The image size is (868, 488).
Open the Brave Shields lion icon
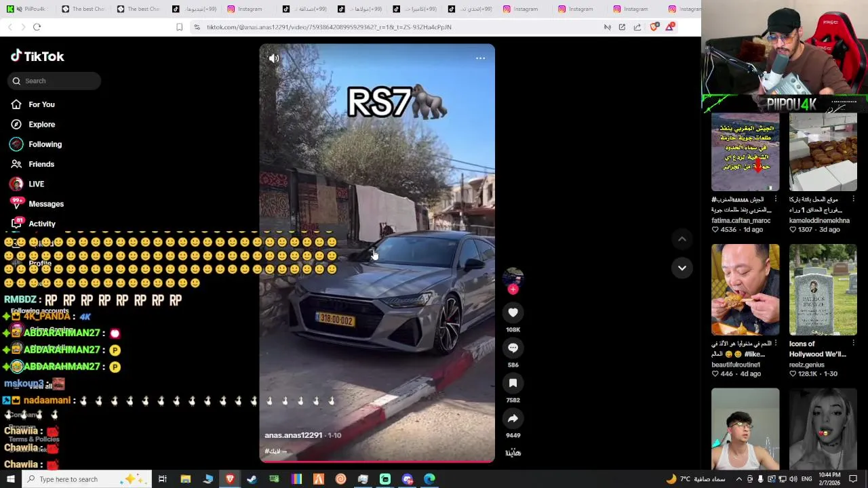[654, 27]
